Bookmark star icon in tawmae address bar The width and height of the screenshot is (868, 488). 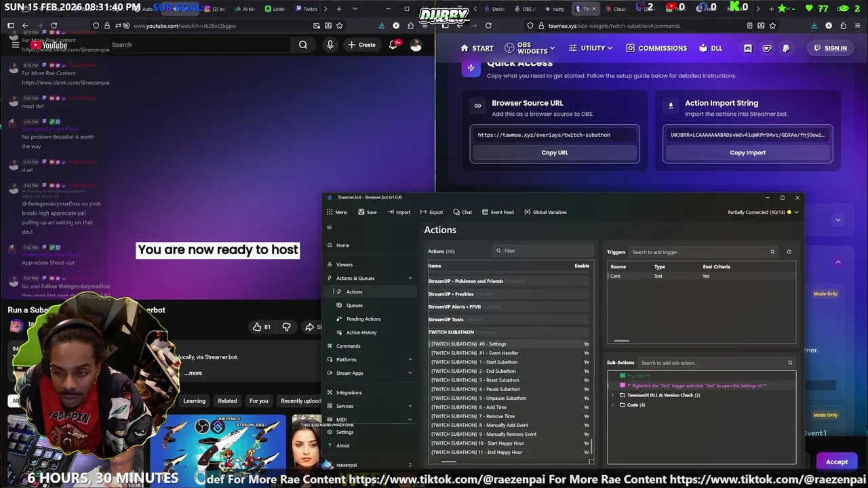click(772, 26)
